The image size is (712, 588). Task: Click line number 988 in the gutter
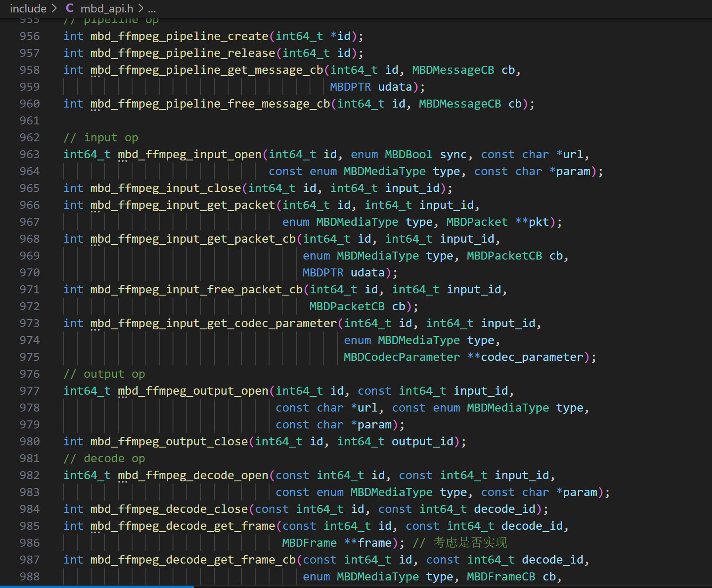[30, 576]
